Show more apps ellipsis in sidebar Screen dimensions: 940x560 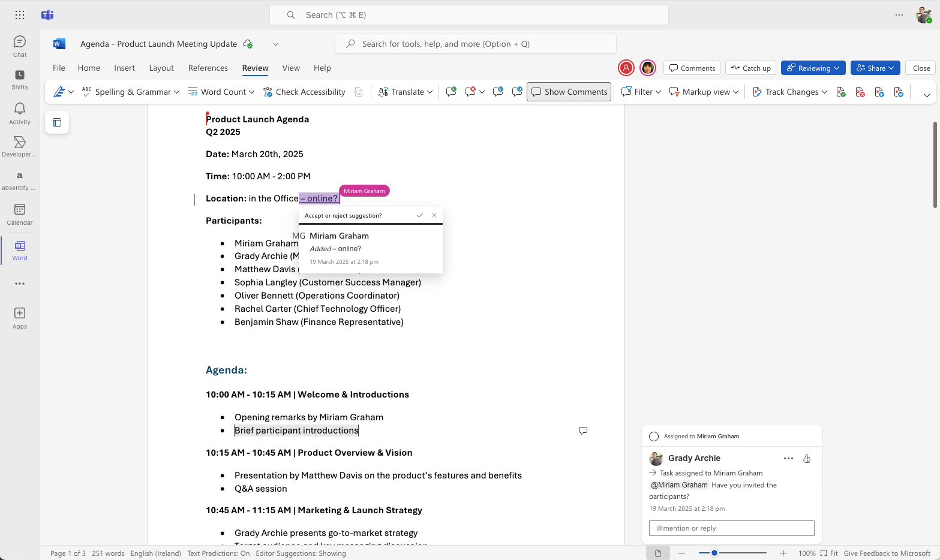point(20,284)
